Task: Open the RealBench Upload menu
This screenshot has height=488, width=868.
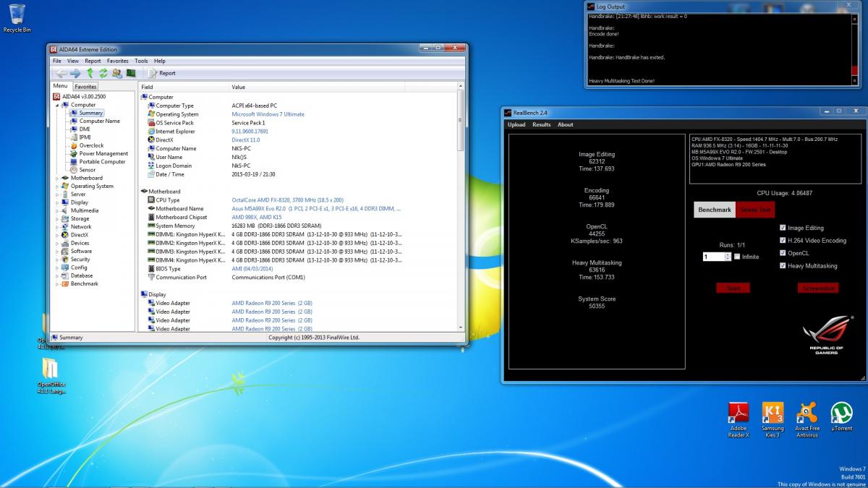Action: point(516,124)
